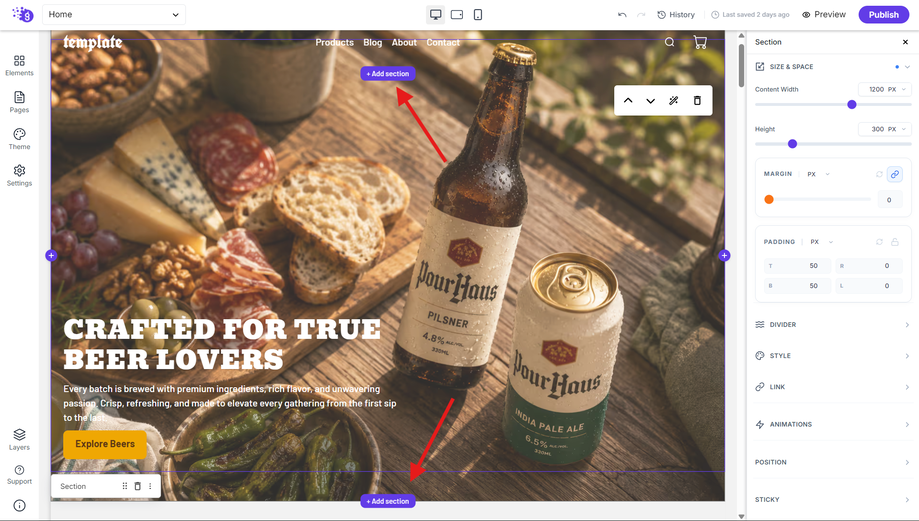This screenshot has width=919, height=521.
Task: Open more options on Section label bar
Action: (x=150, y=486)
